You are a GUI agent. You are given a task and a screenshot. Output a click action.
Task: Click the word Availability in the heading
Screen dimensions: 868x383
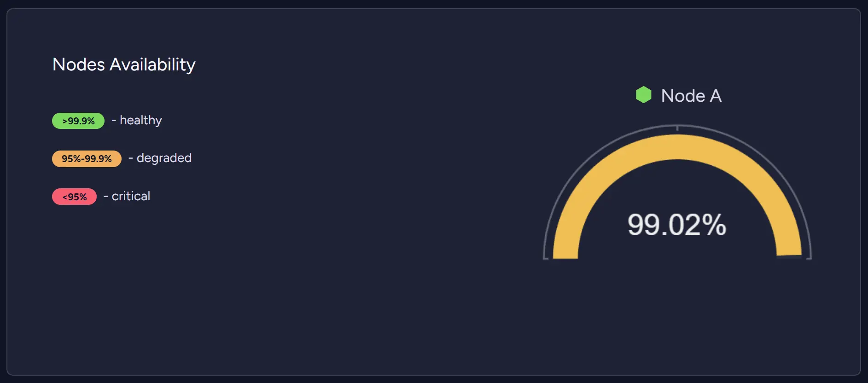[152, 64]
